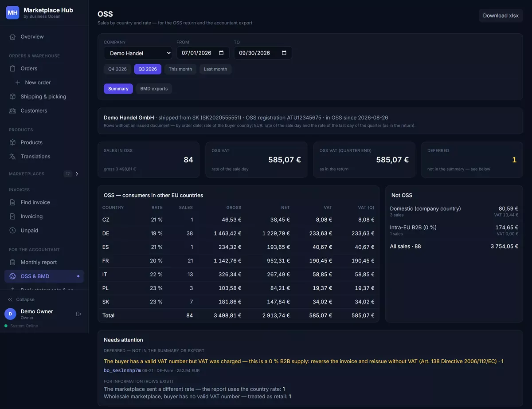Click the Customers people icon

pyautogui.click(x=12, y=110)
